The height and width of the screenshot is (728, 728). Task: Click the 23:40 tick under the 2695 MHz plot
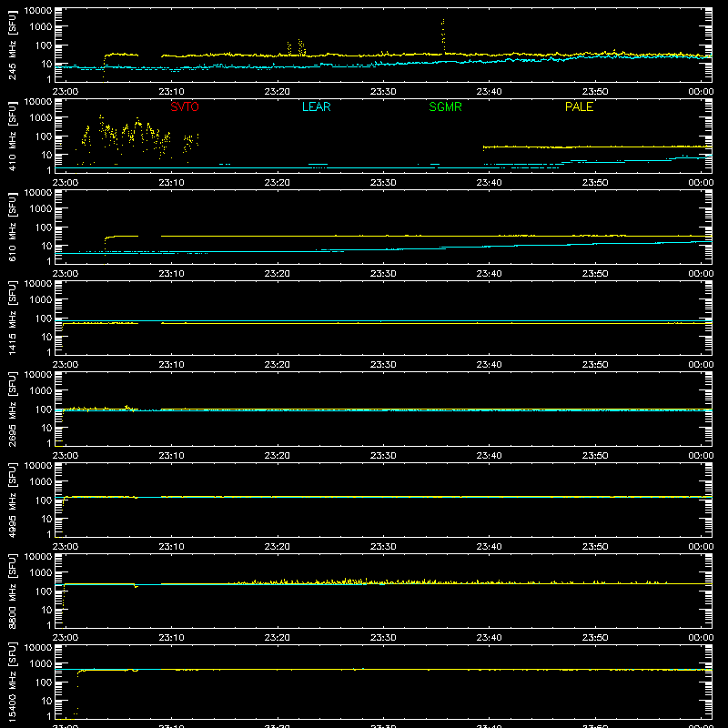[489, 456]
